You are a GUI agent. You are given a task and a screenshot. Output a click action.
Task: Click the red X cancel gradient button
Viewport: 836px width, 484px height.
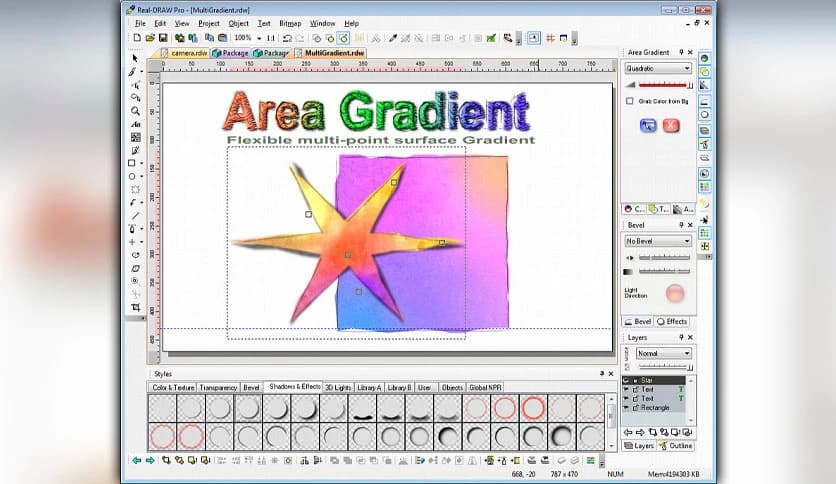click(x=671, y=126)
